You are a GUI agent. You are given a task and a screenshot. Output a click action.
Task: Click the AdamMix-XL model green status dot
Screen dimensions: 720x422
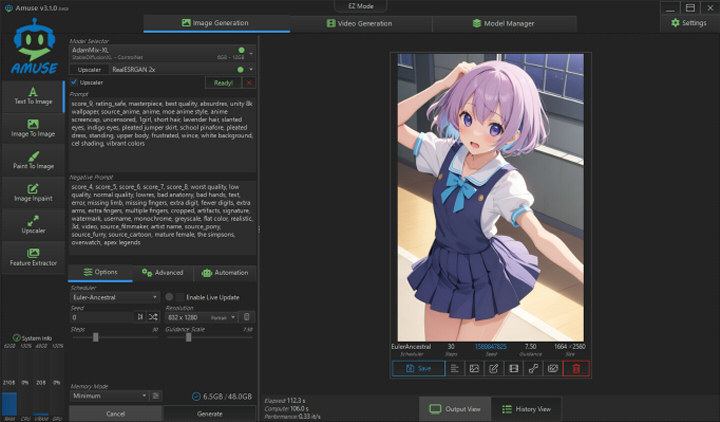pyautogui.click(x=242, y=50)
